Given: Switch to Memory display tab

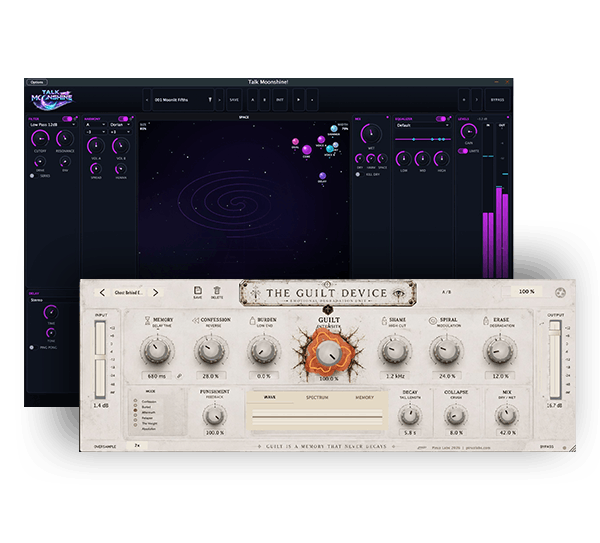Looking at the screenshot, I should (364, 397).
